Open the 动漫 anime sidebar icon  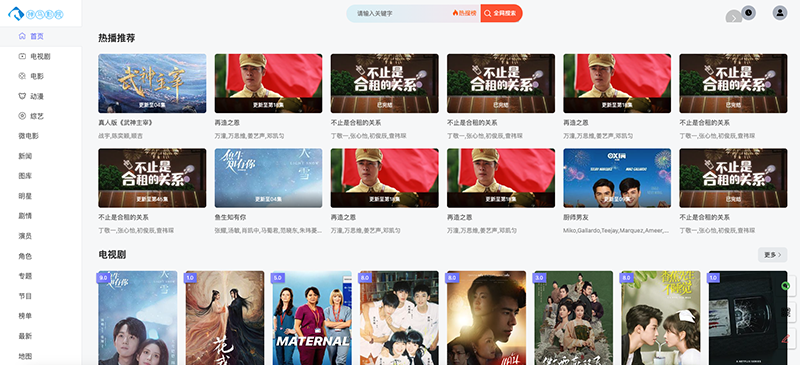(x=22, y=96)
